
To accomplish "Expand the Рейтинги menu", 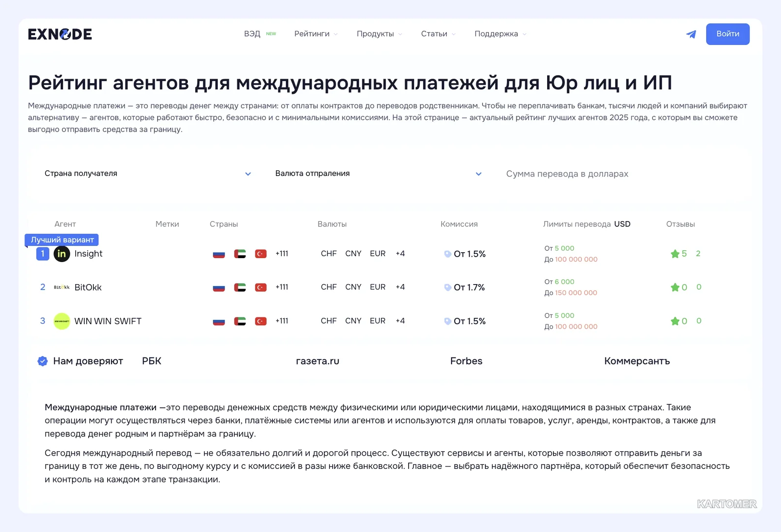I will pyautogui.click(x=316, y=34).
